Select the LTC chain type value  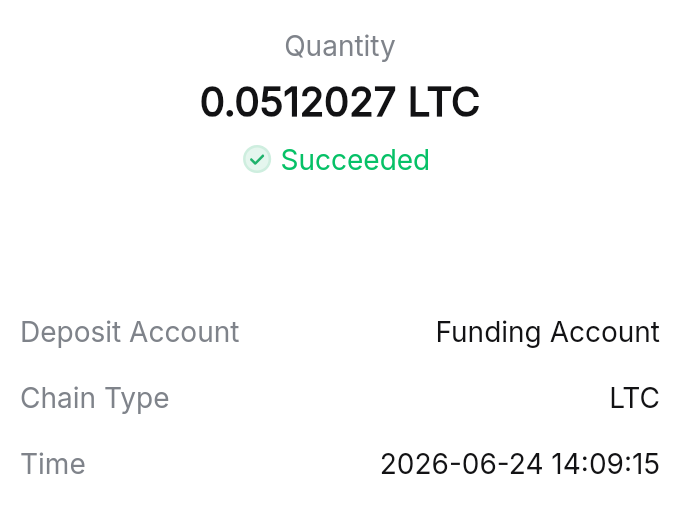(634, 398)
